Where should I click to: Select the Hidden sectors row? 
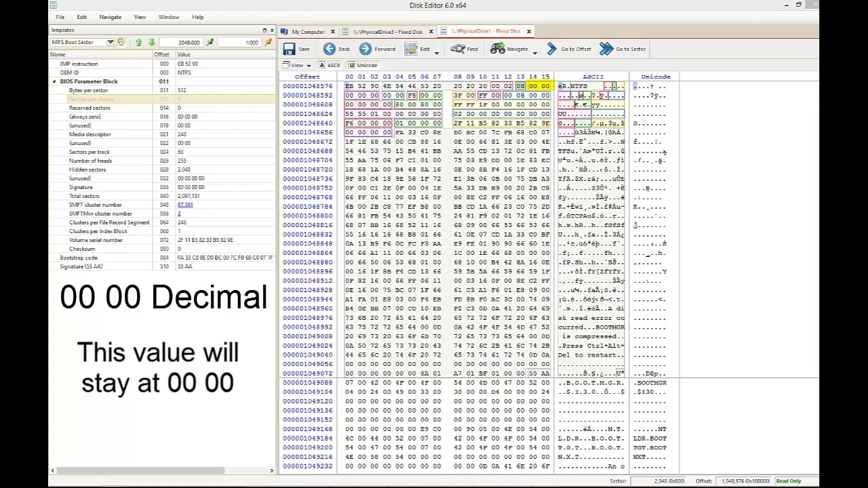162,169
